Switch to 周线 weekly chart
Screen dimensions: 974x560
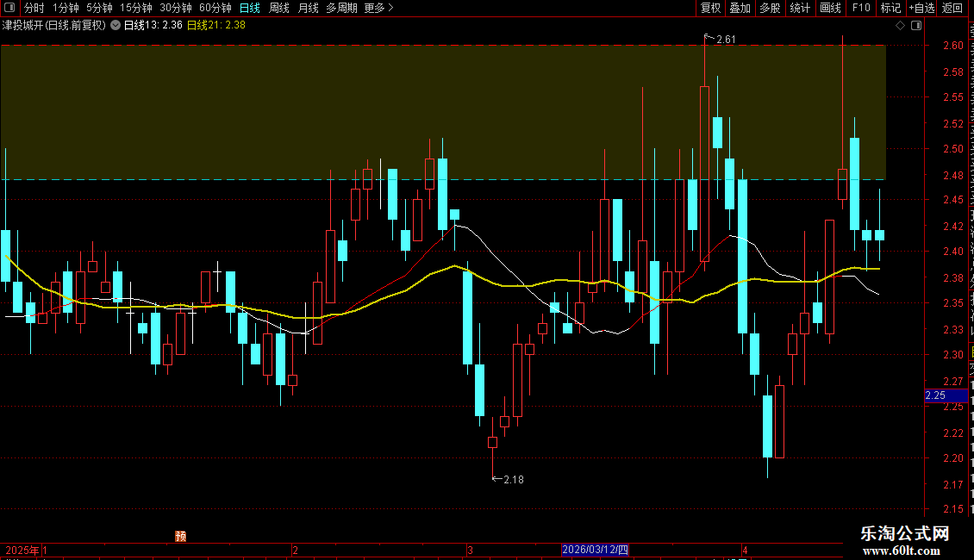[x=279, y=8]
